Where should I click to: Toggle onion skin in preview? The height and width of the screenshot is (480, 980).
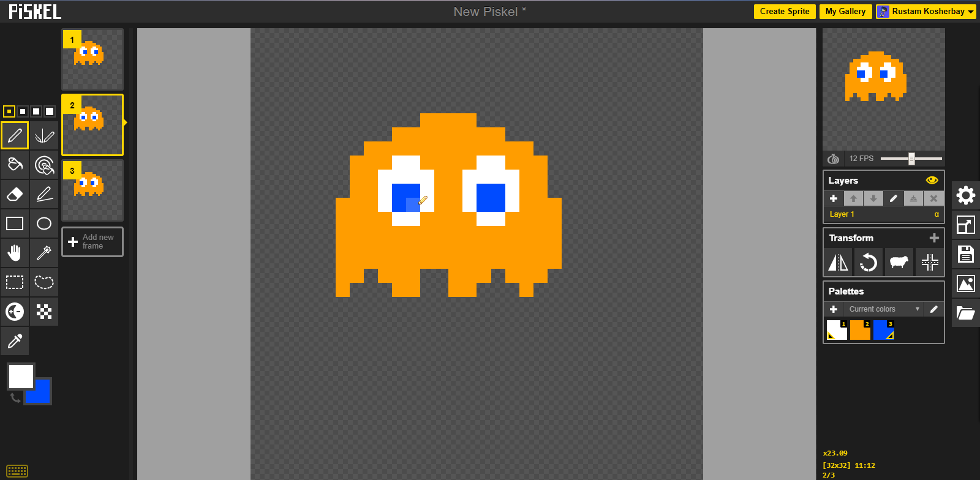(833, 159)
